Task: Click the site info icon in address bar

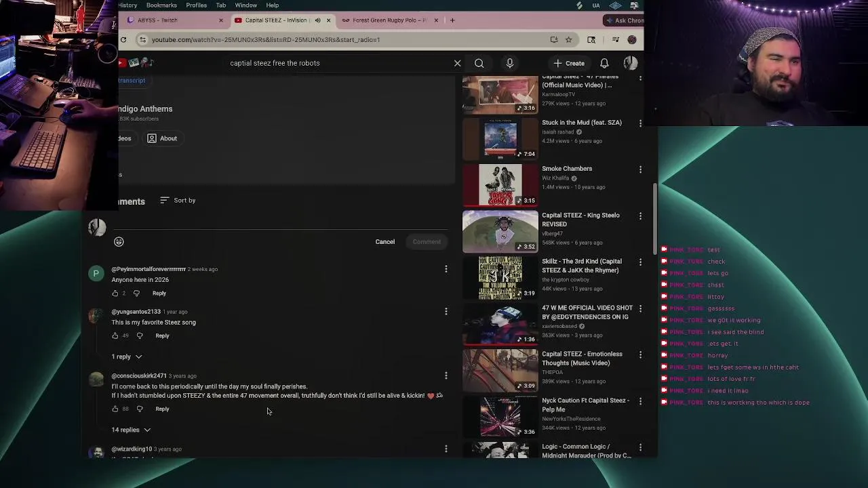Action: click(142, 40)
